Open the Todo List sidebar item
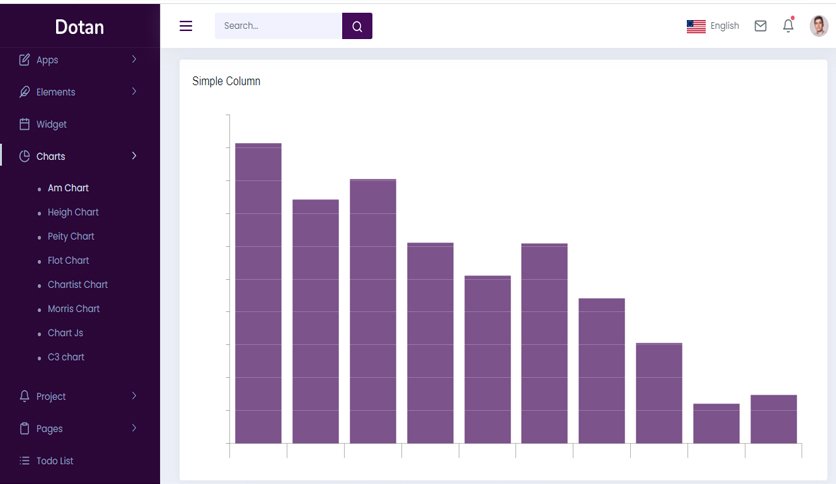The height and width of the screenshot is (484, 836). [80, 461]
